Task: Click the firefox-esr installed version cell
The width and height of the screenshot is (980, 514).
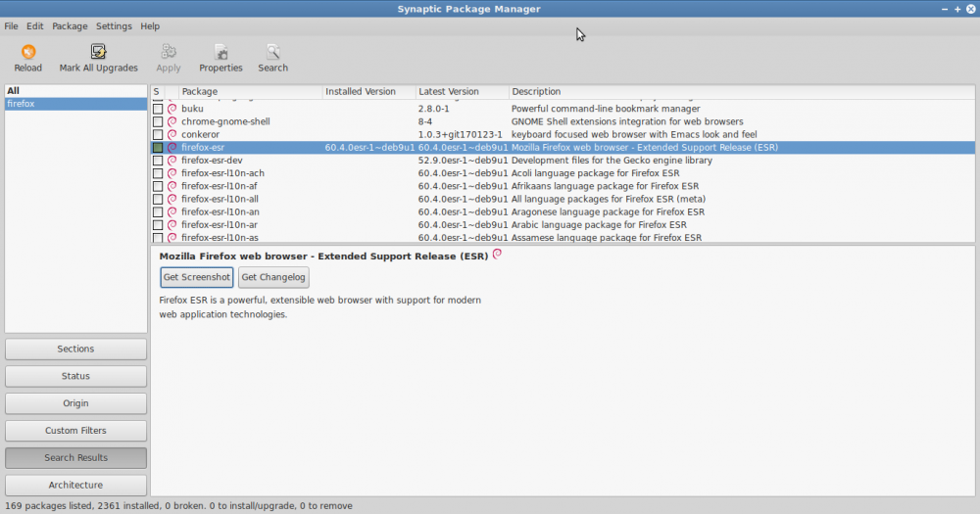Action: point(370,148)
